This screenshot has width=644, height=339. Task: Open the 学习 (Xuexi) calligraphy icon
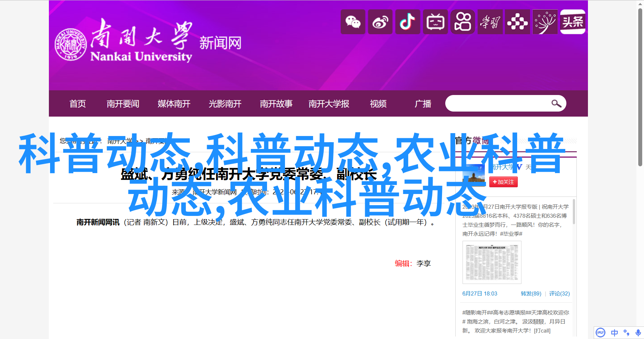click(490, 22)
